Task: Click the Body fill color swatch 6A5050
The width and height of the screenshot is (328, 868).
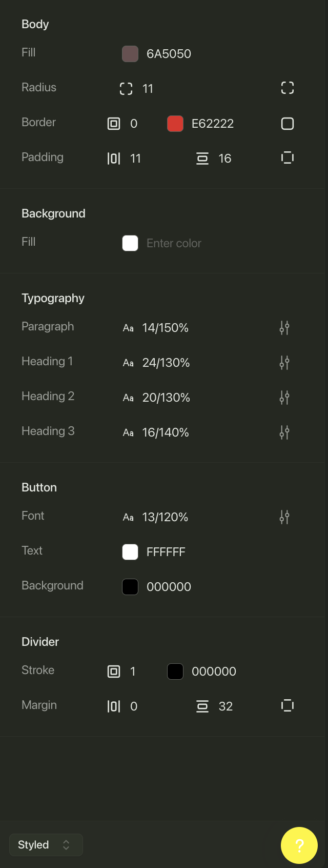Action: [130, 54]
